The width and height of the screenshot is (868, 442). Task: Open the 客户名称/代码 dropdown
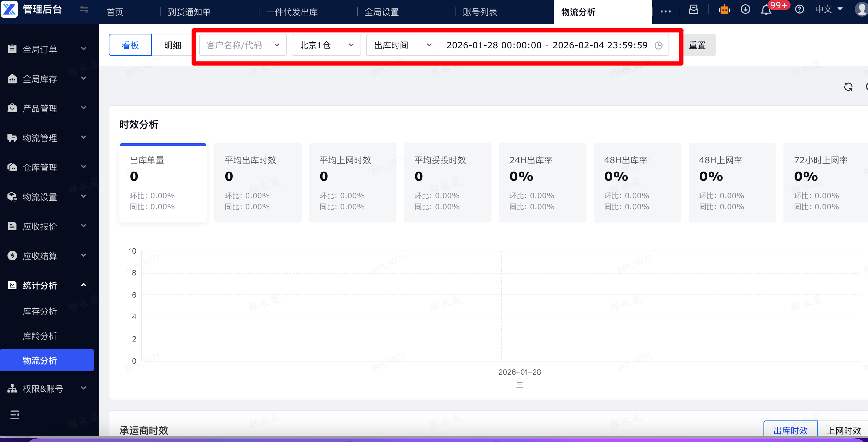(243, 45)
